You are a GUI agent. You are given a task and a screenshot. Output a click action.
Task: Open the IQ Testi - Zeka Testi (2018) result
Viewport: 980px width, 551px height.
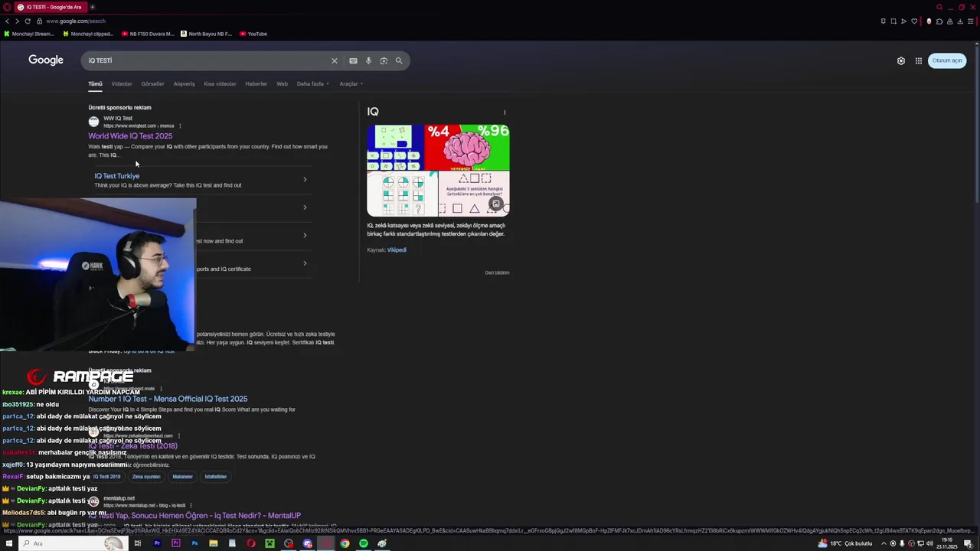pyautogui.click(x=132, y=445)
